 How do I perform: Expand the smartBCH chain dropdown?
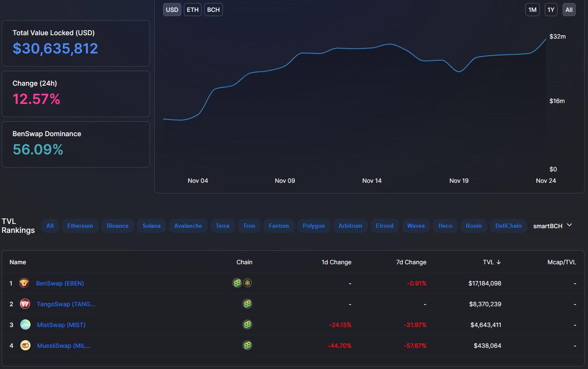552,226
